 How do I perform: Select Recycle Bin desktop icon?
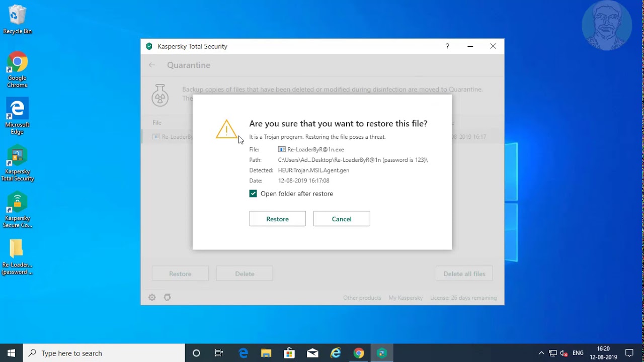point(17,20)
